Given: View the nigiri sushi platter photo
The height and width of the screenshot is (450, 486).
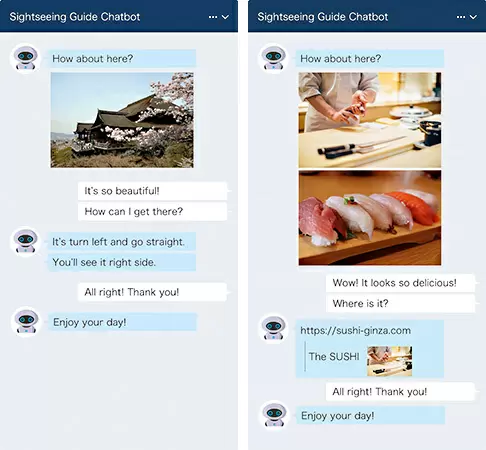Looking at the screenshot, I should click(370, 218).
